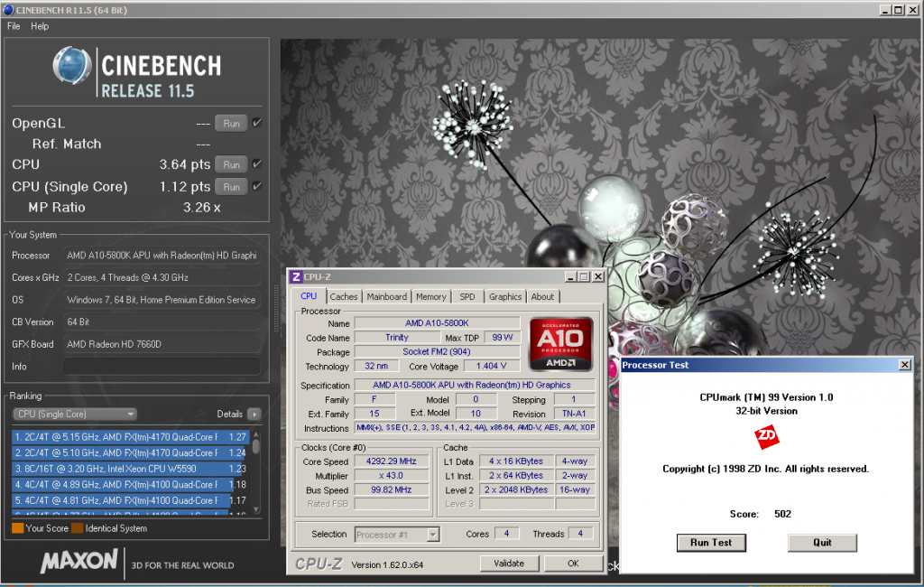Open the File menu in Cinebench
924x587 pixels.
[x=14, y=26]
